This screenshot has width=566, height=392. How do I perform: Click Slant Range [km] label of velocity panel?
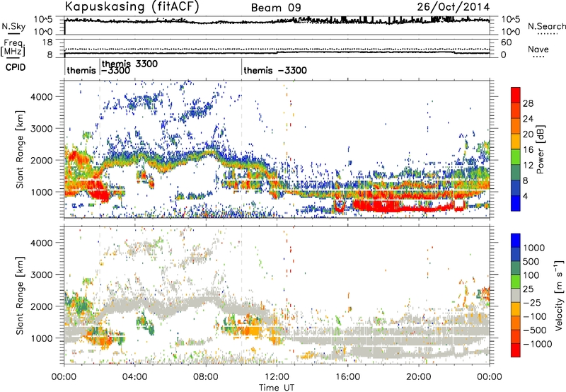point(21,295)
